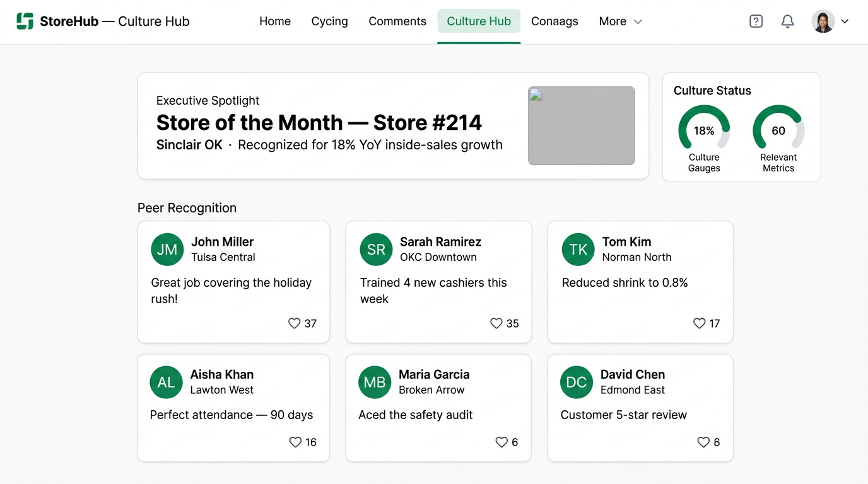The width and height of the screenshot is (868, 484).
Task: Click the text Customer 5-star review
Action: tap(624, 415)
